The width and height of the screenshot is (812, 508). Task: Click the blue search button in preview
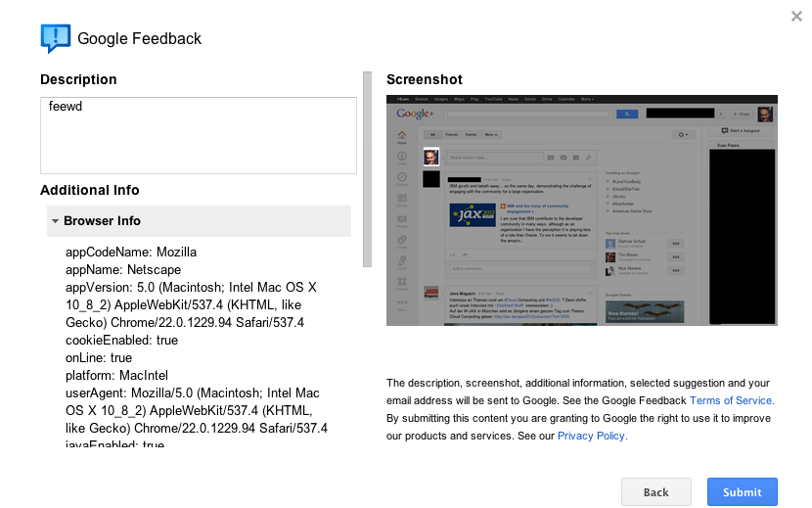(626, 115)
